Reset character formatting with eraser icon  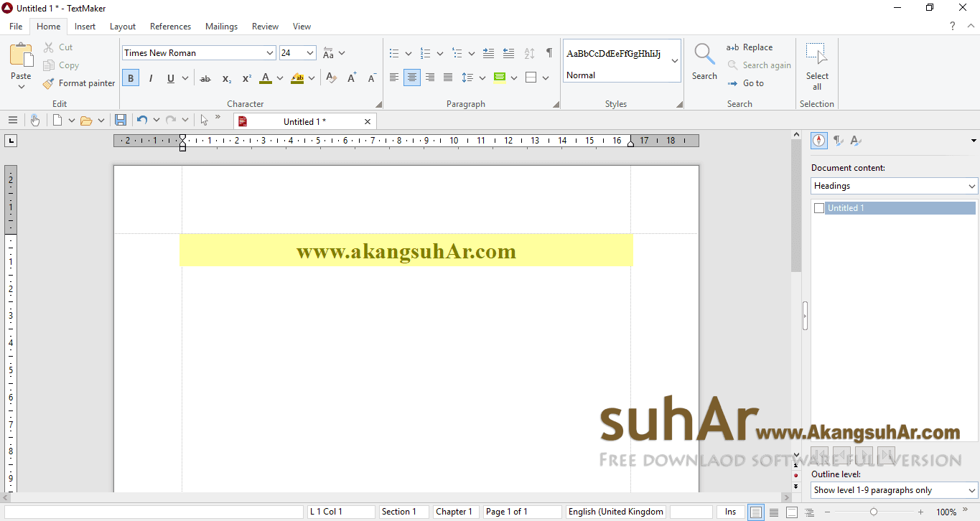(x=331, y=78)
